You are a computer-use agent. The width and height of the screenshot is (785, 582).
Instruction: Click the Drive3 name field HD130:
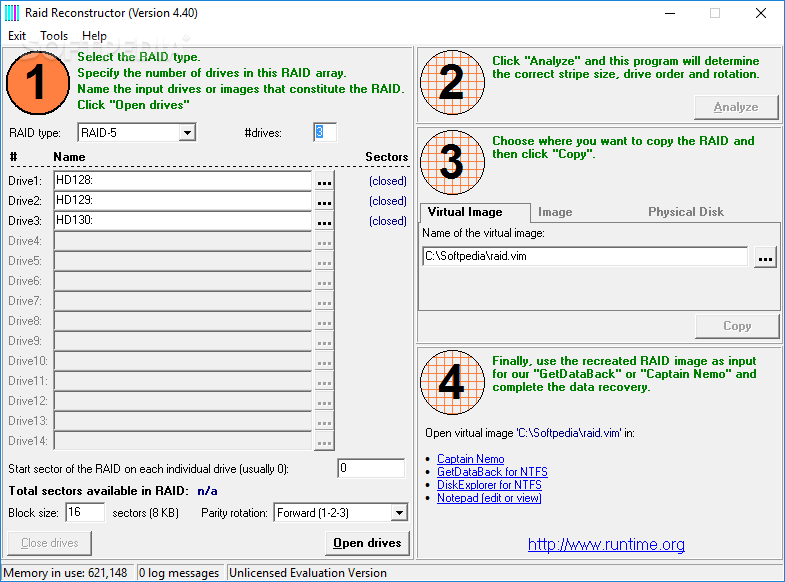point(183,221)
